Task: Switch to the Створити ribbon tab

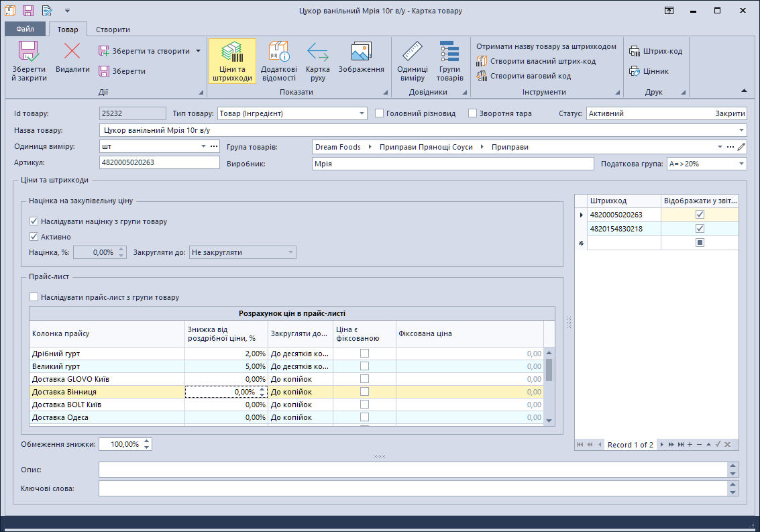Action: [x=113, y=30]
